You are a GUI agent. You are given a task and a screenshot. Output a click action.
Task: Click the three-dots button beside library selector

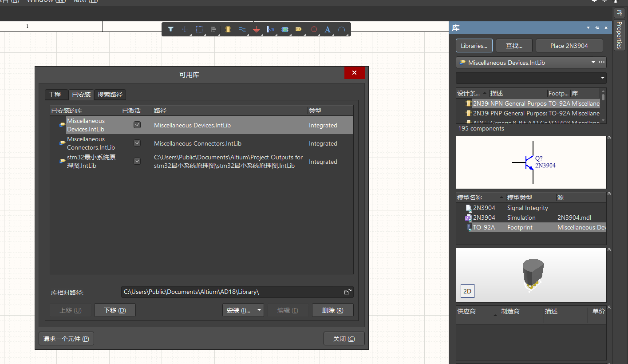(x=601, y=62)
